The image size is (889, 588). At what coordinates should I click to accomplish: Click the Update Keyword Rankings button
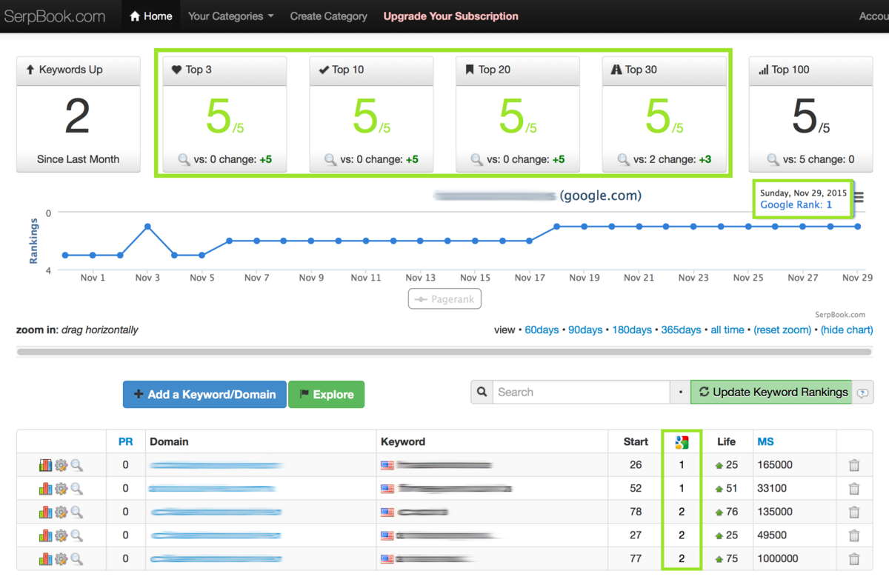[x=772, y=392]
